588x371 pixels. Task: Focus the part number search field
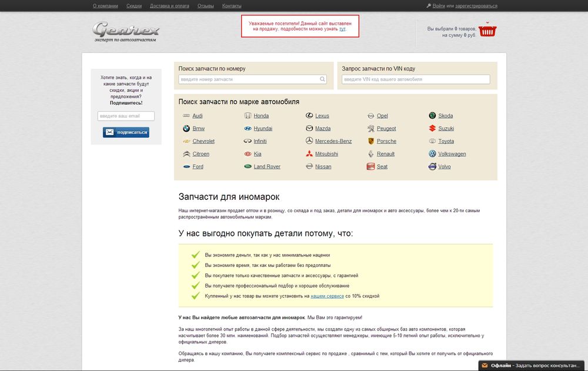point(252,79)
